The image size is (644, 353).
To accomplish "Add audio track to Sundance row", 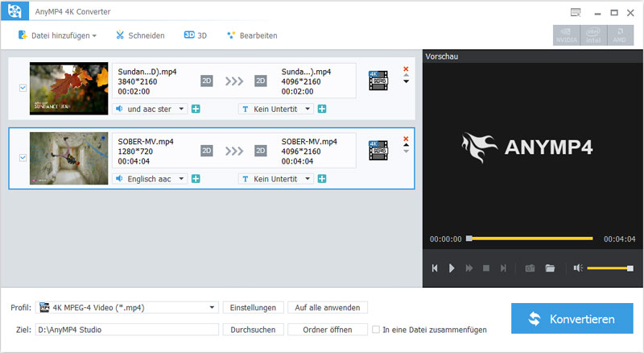I will tap(196, 109).
